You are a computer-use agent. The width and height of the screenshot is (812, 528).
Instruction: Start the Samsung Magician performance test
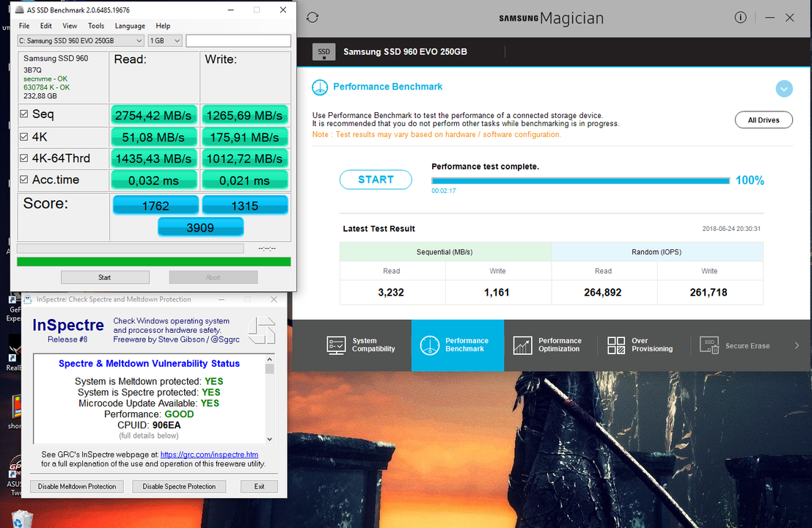376,180
